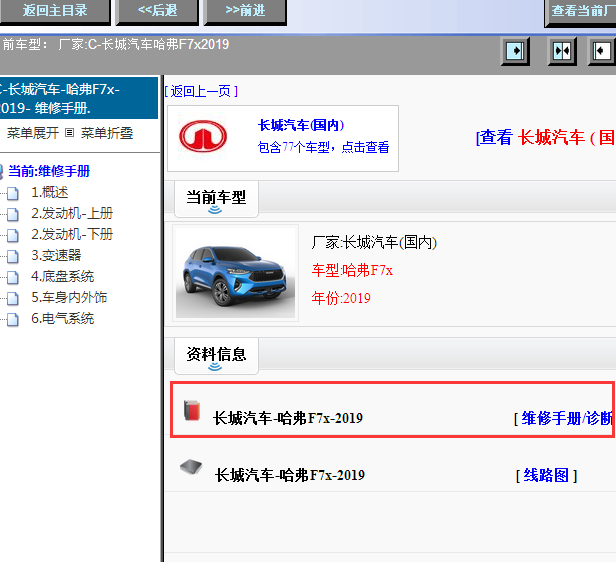The width and height of the screenshot is (616, 562).
Task: Open the 查看 长城汽车 link at right
Action: pos(546,137)
